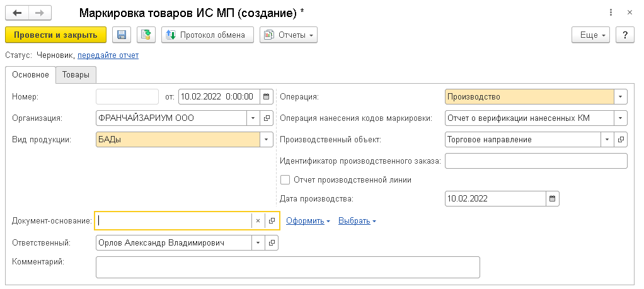644x289 pixels.
Task: Open the Ответственный record icon
Action: click(272, 242)
